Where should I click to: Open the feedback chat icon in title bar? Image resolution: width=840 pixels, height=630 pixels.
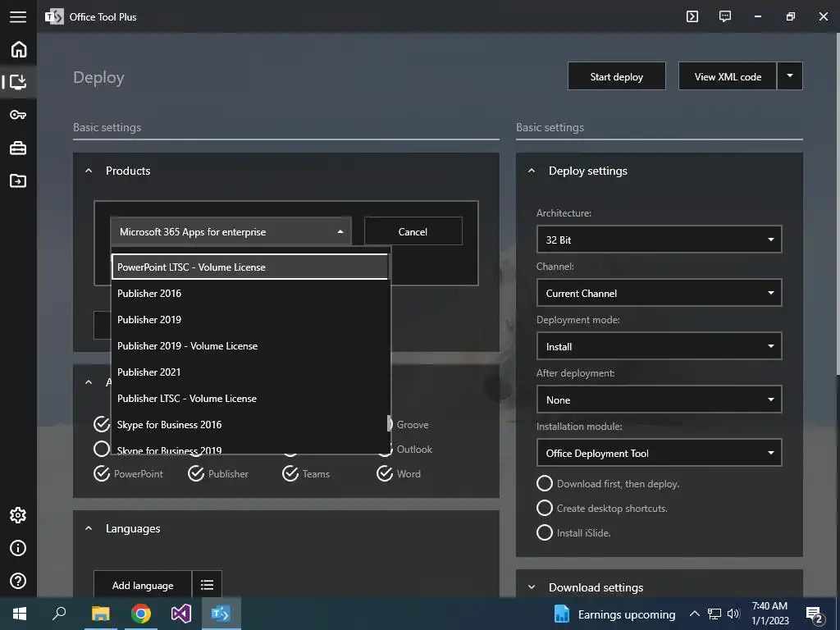pyautogui.click(x=725, y=16)
